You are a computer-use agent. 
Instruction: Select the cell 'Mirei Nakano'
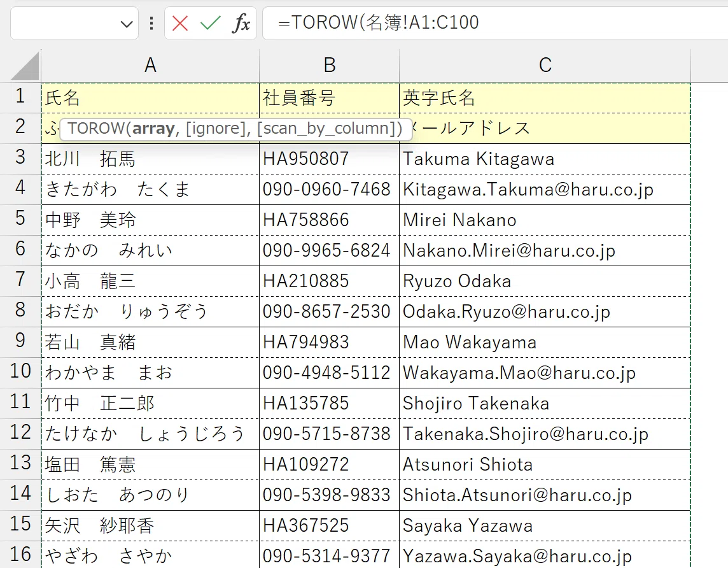545,220
